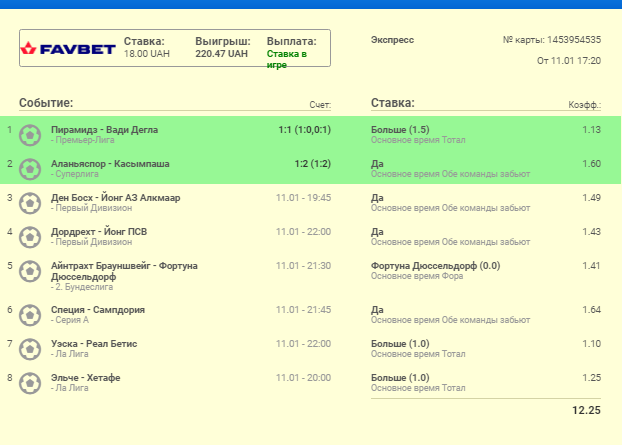Viewport: 622px width, 445px height.
Task: Click the Ставка column header above the bets
Action: coord(393,103)
